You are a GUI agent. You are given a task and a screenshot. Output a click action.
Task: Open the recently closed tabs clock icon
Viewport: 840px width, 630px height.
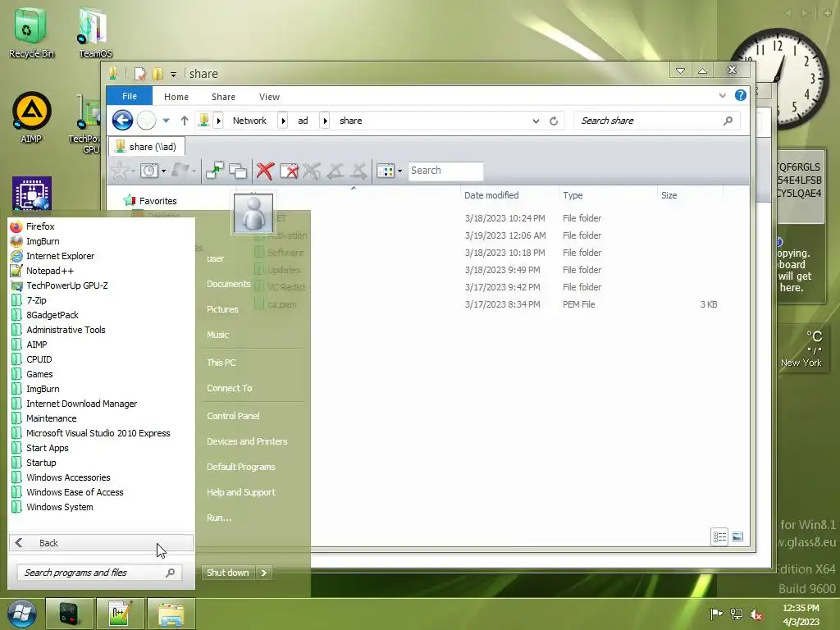(x=149, y=171)
